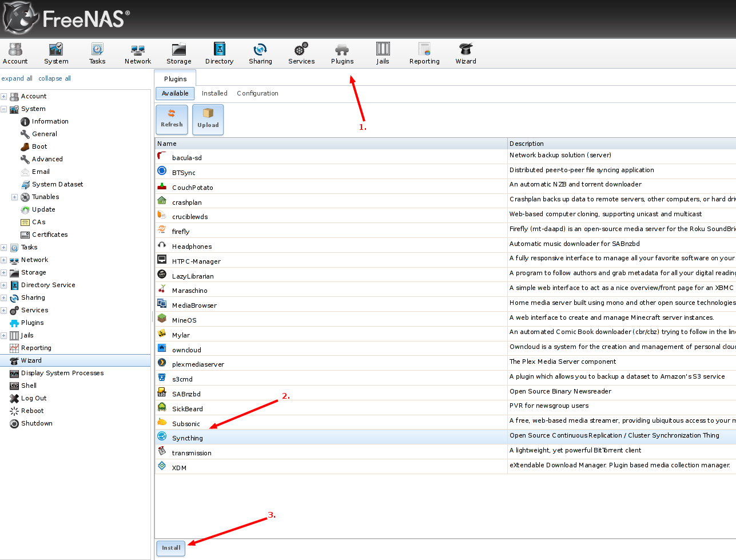Expand the Network tree node
736x560 pixels.
[4, 260]
